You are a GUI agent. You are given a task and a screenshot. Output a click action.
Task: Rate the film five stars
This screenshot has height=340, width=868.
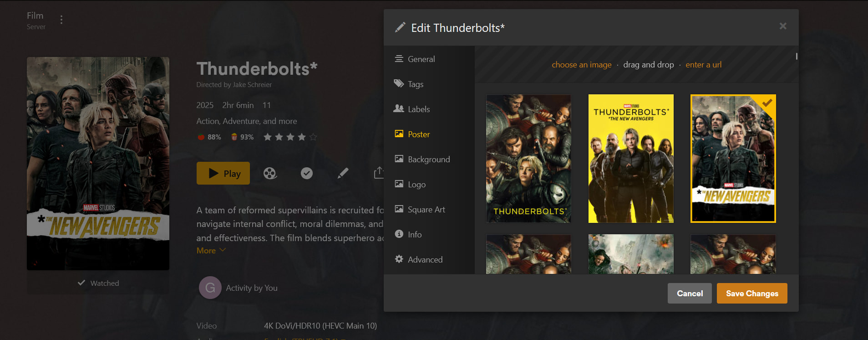point(313,137)
